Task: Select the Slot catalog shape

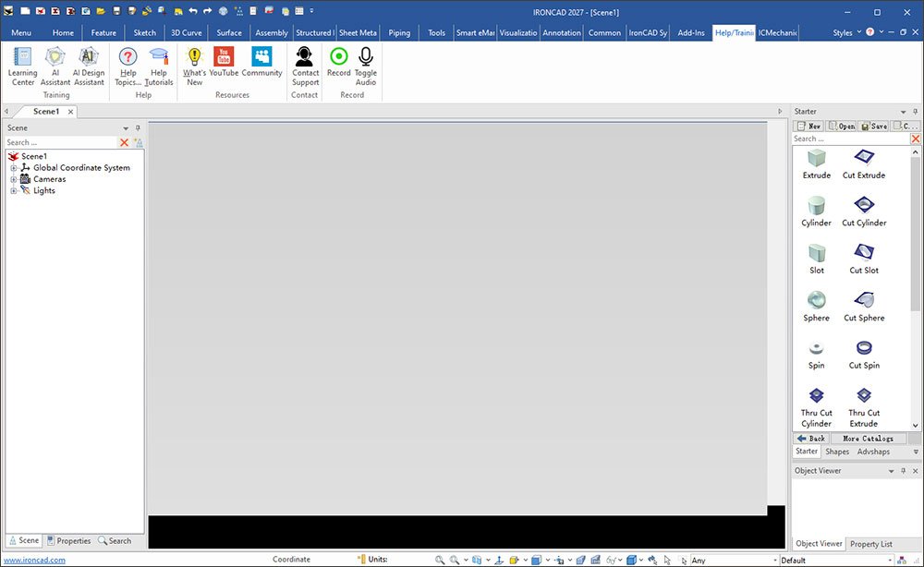Action: coord(816,259)
